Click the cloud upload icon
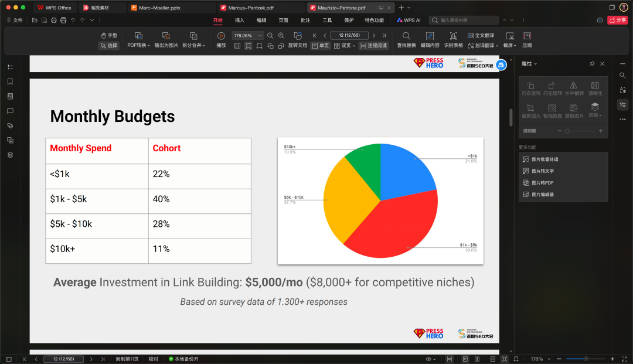This screenshot has width=633, height=364. [x=600, y=20]
